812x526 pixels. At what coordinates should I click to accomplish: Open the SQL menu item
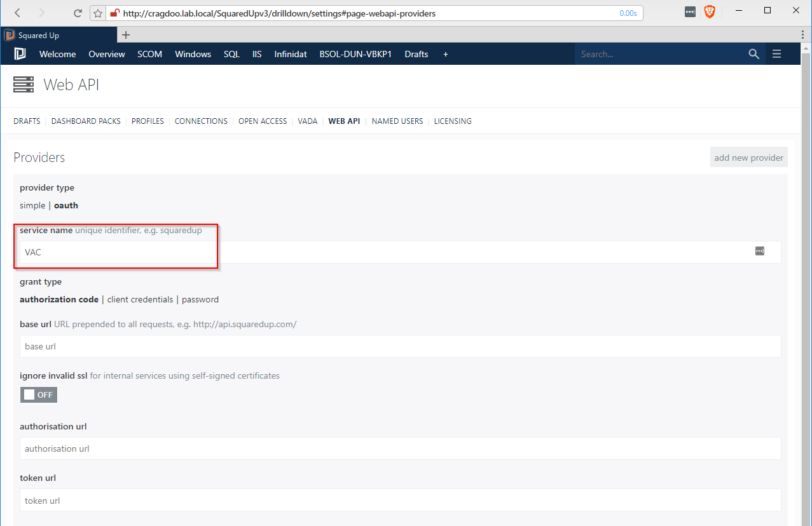point(231,54)
